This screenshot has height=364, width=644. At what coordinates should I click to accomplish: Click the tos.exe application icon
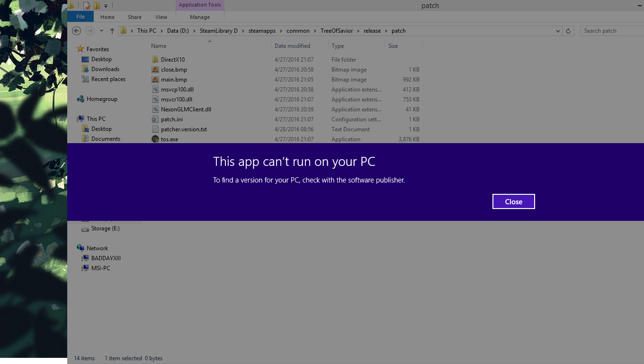tap(155, 139)
